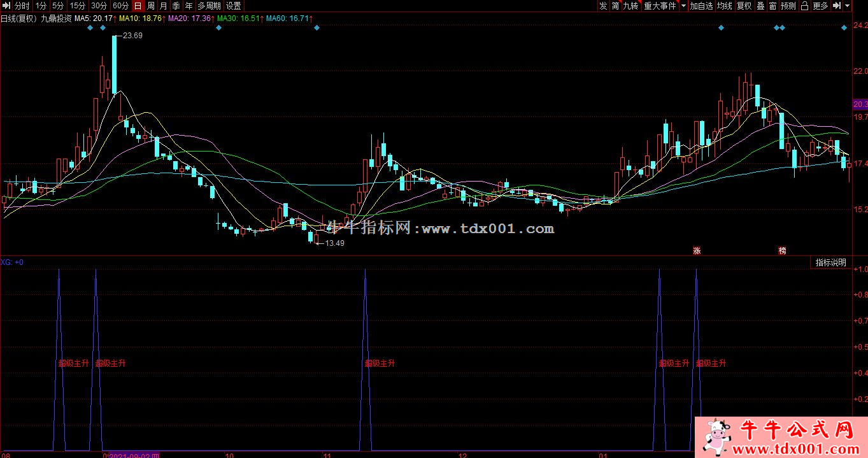Screen dimensions: 868x458
Task: Click the lock icon in top toolbar
Action: 804,6
